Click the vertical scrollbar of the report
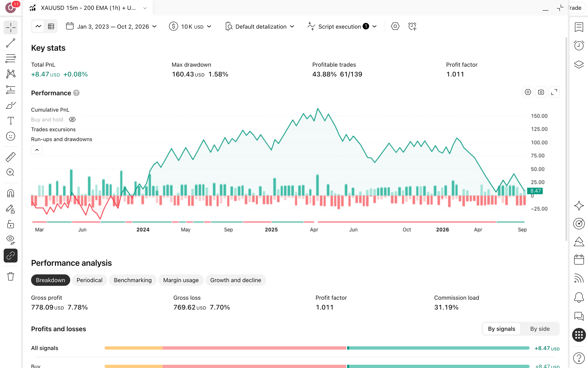The height and width of the screenshot is (368, 588). click(x=566, y=139)
